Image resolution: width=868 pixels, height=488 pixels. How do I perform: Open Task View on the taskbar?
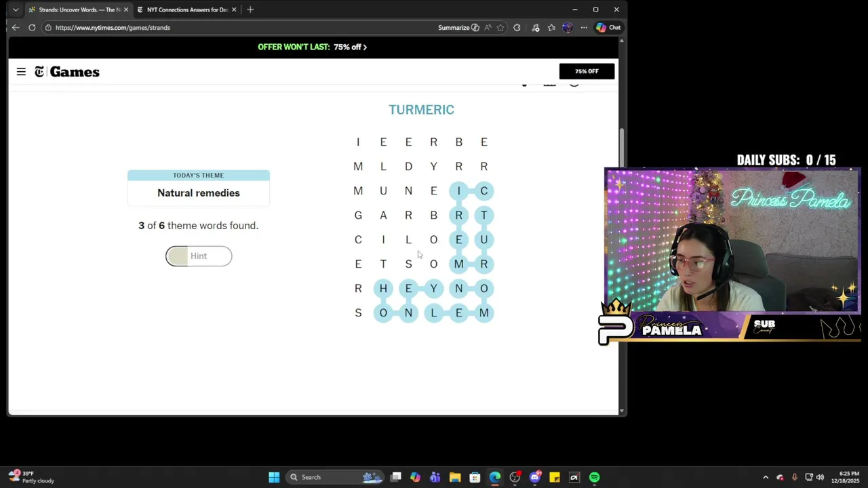pos(396,477)
